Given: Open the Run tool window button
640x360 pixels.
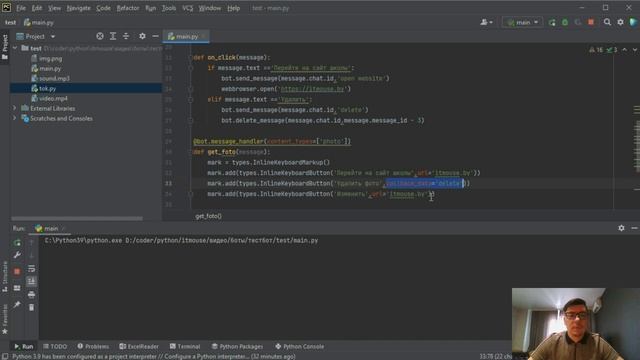Looking at the screenshot, I should coord(24,346).
